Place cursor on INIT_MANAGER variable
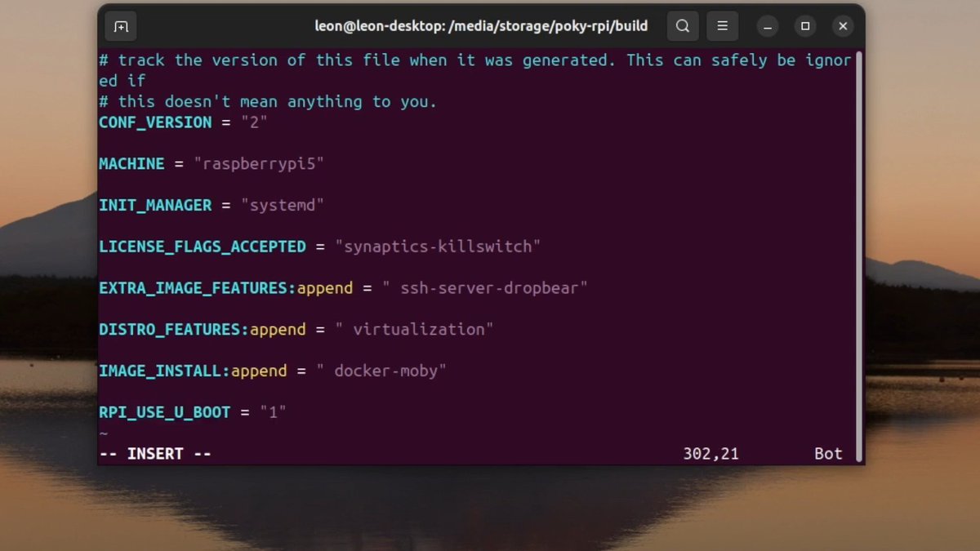Viewport: 980px width, 551px height. [155, 206]
